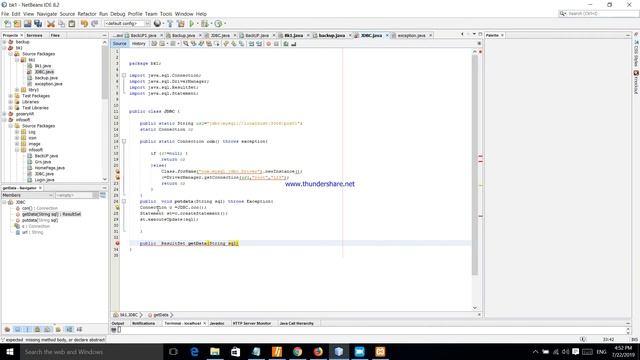Open Firefox from the taskbar
Screen dimensions: 640x360
(318, 351)
